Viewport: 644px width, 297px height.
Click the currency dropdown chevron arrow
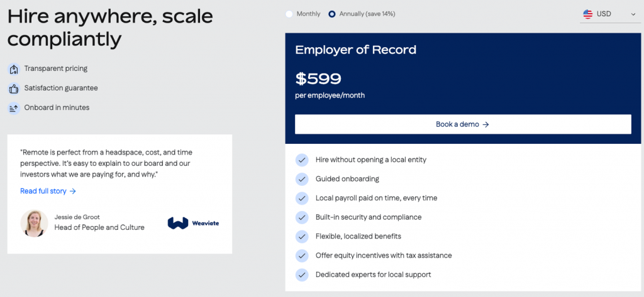[x=633, y=14]
